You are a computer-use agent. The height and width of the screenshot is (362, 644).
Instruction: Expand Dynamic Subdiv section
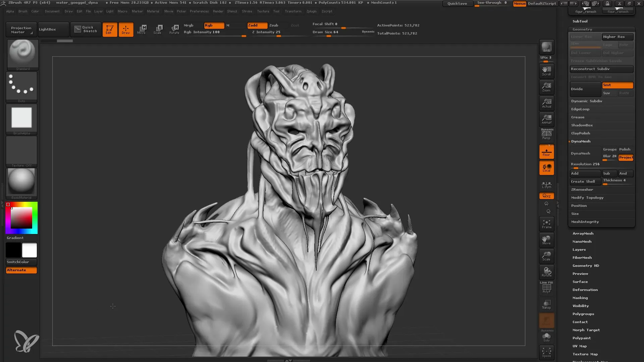click(586, 101)
